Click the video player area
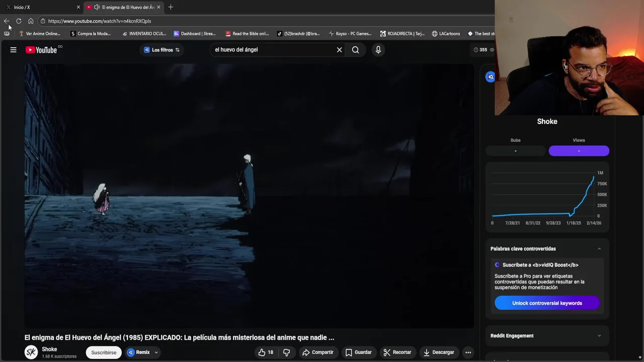The width and height of the screenshot is (644, 362). [x=249, y=196]
